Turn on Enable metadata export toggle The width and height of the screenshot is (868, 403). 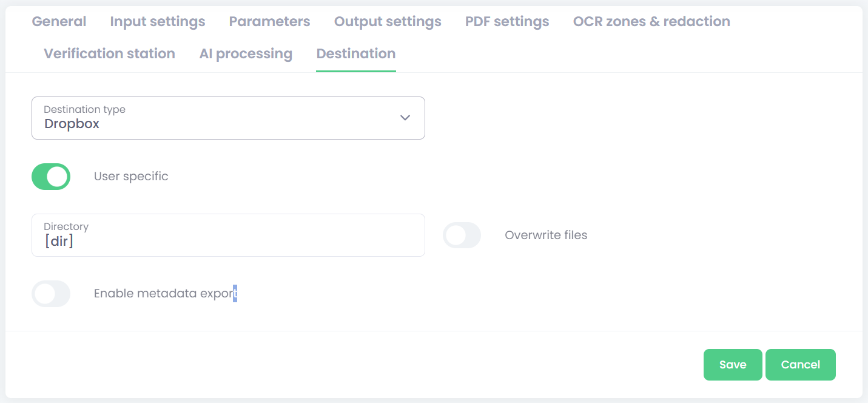[x=51, y=294]
